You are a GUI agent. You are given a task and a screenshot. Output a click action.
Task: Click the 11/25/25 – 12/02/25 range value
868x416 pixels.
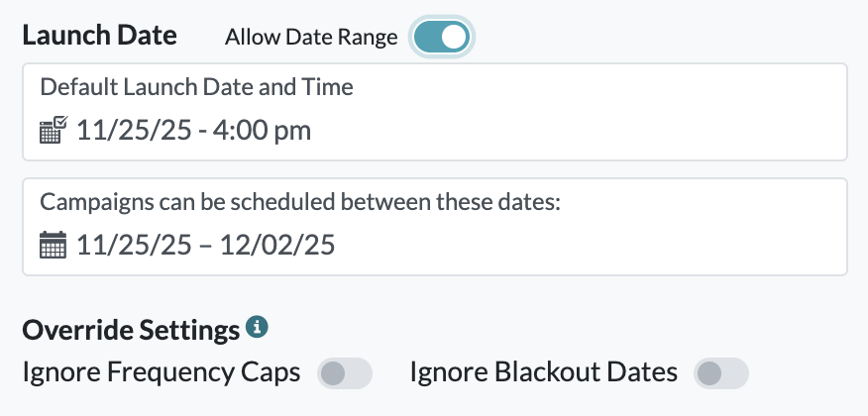205,245
